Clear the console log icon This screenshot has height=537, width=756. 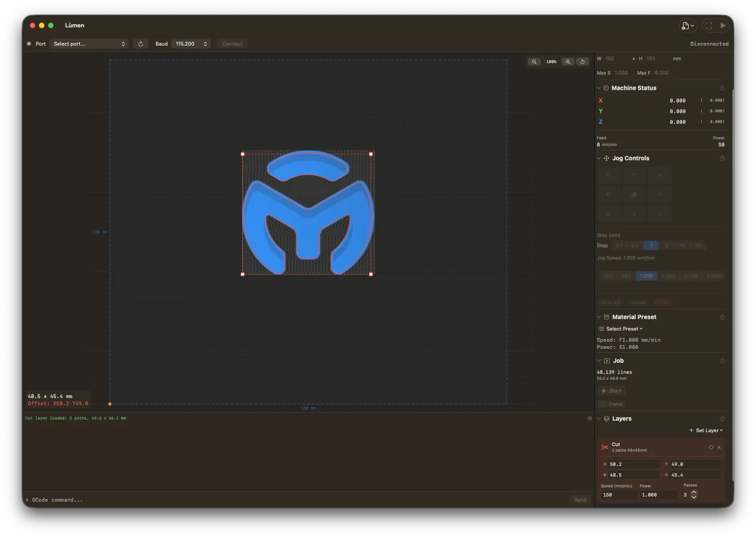[590, 418]
